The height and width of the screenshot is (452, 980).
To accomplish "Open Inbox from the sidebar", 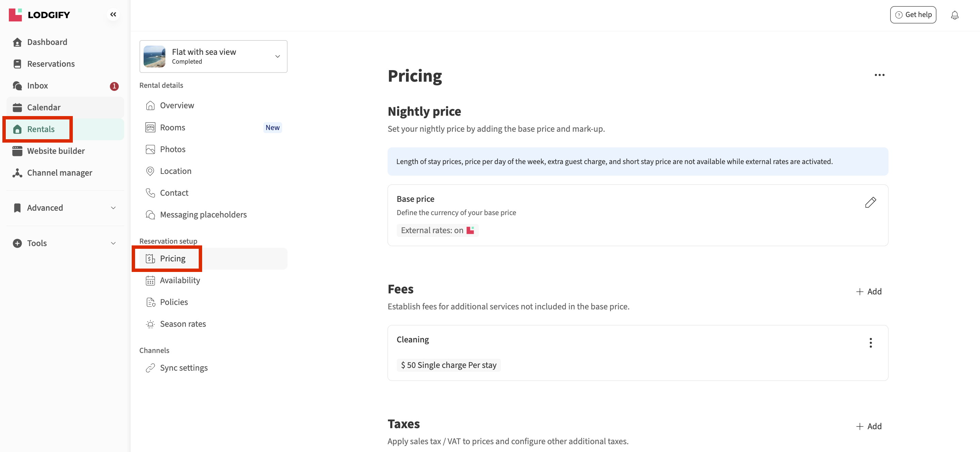I will pyautogui.click(x=37, y=86).
